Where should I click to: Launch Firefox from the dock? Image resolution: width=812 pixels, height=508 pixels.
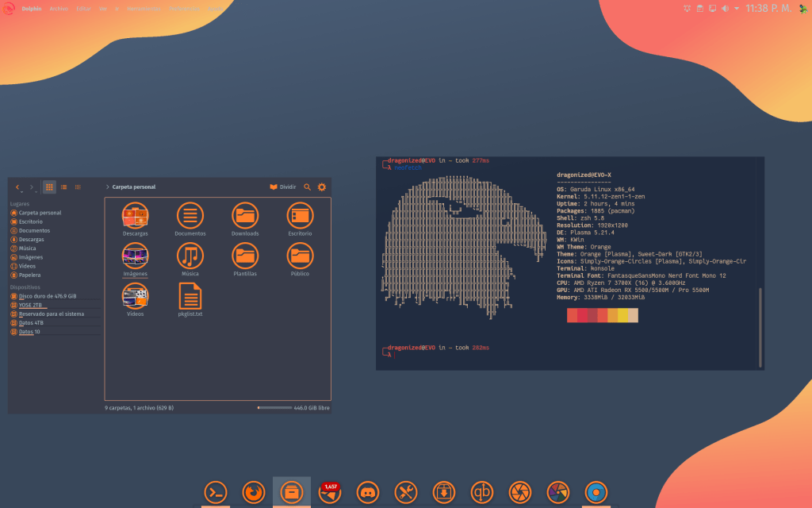253,492
